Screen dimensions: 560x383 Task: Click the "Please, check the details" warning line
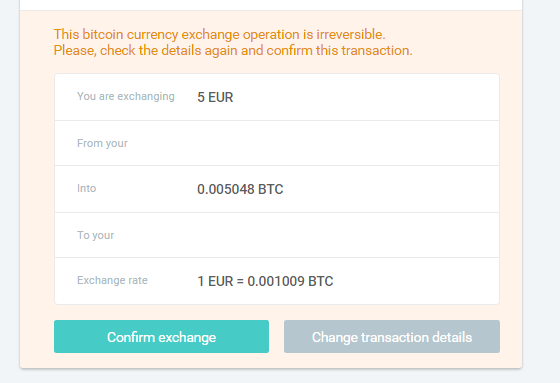[x=233, y=50]
